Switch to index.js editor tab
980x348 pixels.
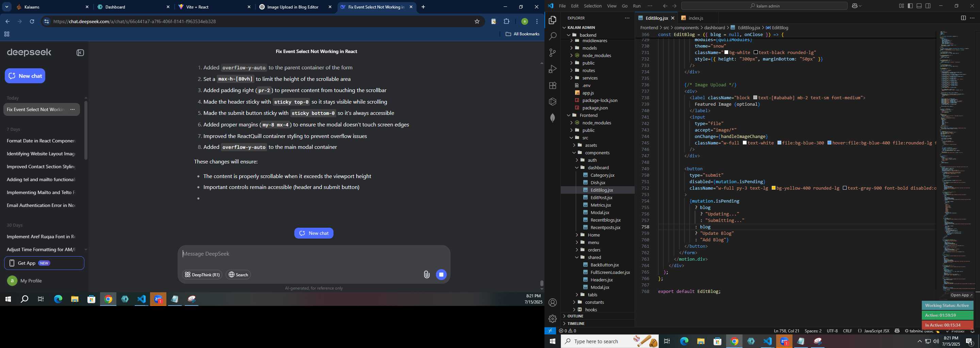tap(696, 18)
